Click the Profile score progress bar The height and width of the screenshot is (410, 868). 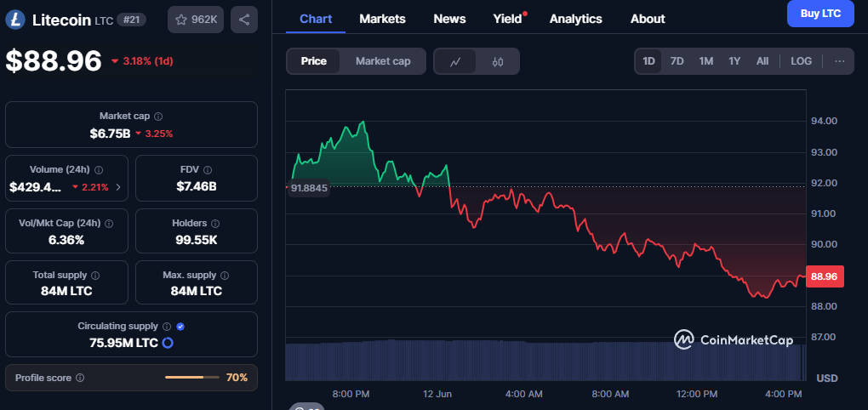192,378
